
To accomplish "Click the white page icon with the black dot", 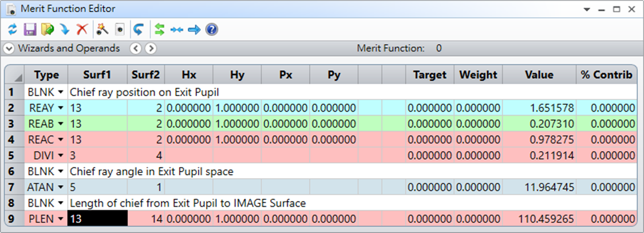I will click(120, 30).
